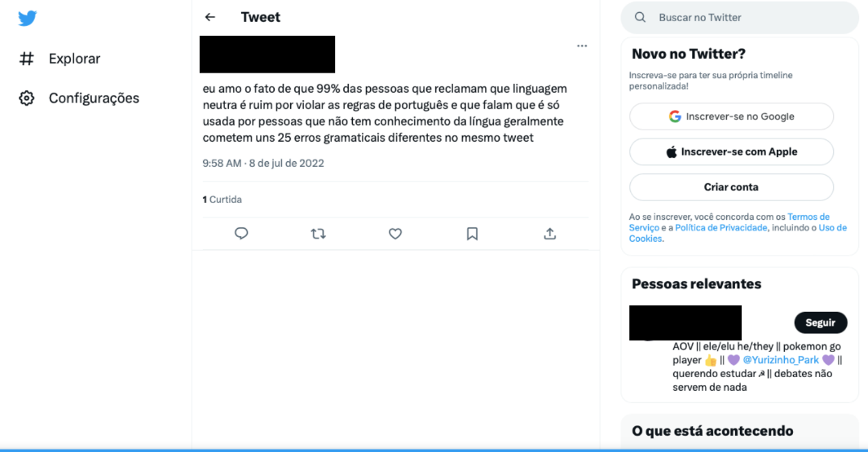
Task: Reply to the tweet via comment icon
Action: pos(241,234)
